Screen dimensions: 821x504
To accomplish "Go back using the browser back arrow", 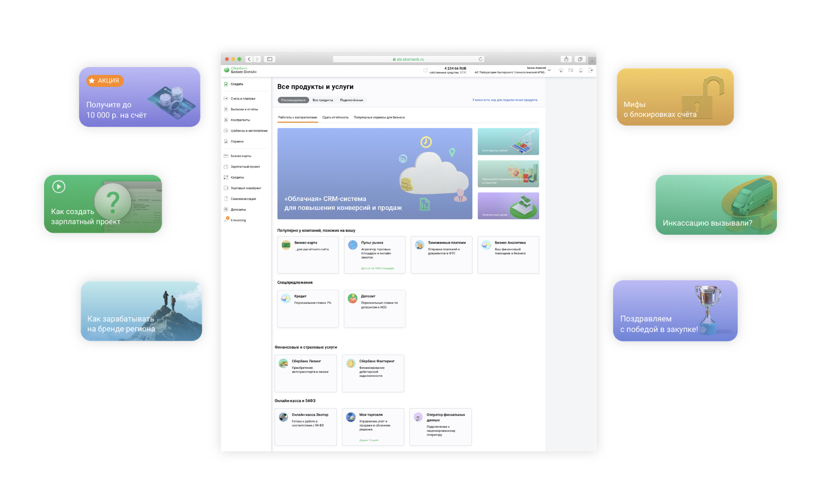I will click(249, 59).
